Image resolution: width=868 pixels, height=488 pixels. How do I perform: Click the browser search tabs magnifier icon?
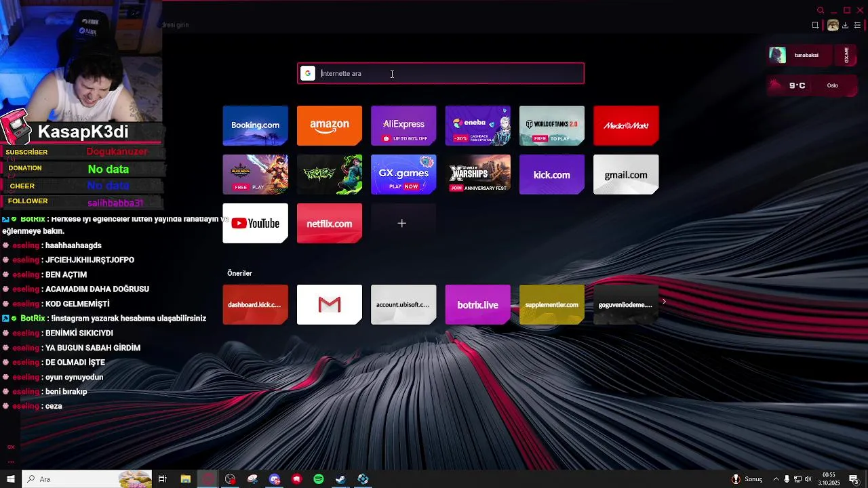point(821,10)
